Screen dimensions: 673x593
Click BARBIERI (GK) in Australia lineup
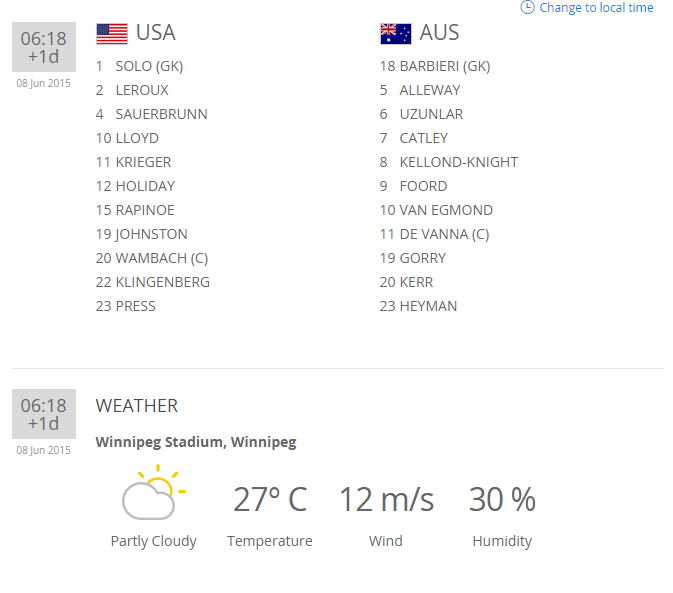(x=444, y=66)
